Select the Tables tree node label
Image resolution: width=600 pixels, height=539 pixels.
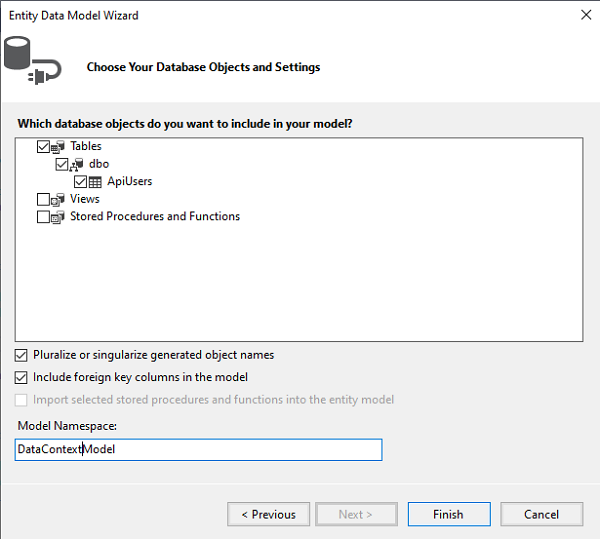(86, 146)
